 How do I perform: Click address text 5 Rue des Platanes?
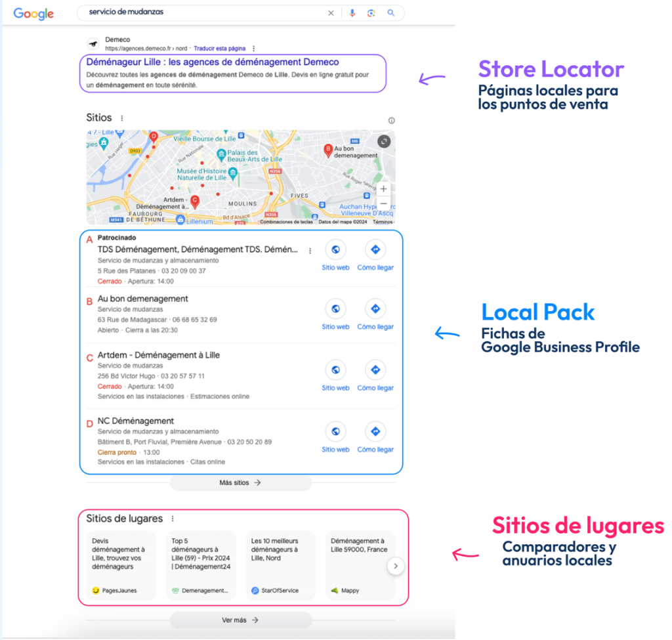click(x=127, y=271)
